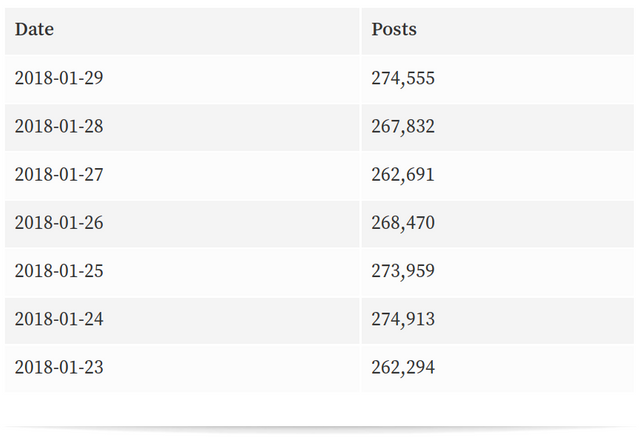Click the 267,832 posts value

pos(403,126)
